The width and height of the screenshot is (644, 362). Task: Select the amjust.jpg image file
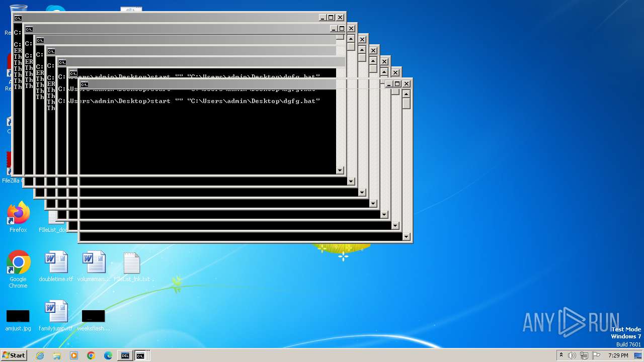point(18,320)
